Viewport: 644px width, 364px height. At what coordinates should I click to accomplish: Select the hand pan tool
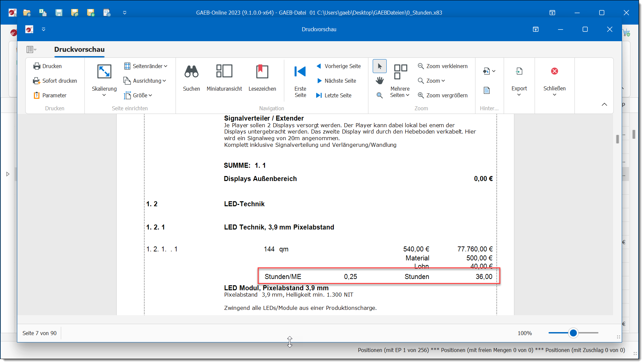(x=379, y=81)
